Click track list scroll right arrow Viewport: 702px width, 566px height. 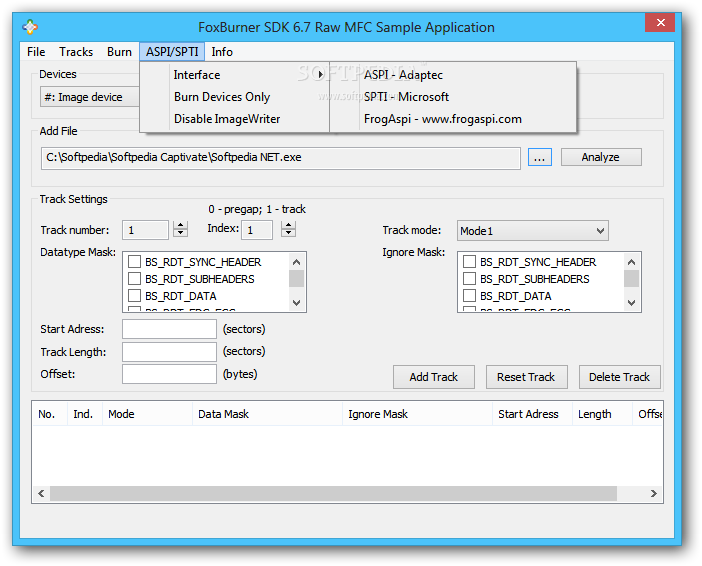pos(654,493)
